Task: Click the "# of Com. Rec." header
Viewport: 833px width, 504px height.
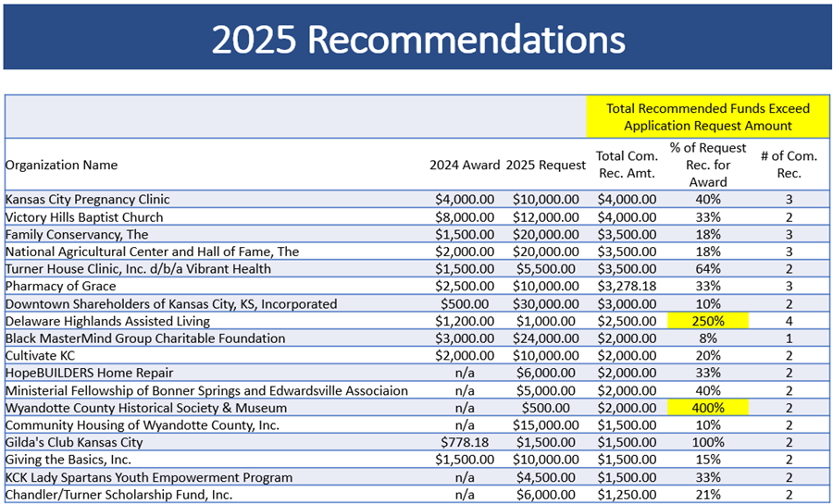Action: (789, 165)
